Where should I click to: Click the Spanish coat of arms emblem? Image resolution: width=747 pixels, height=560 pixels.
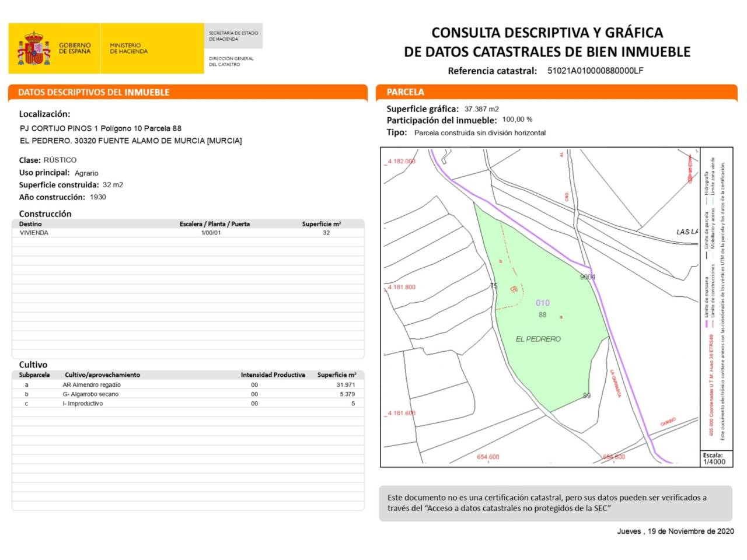(34, 49)
